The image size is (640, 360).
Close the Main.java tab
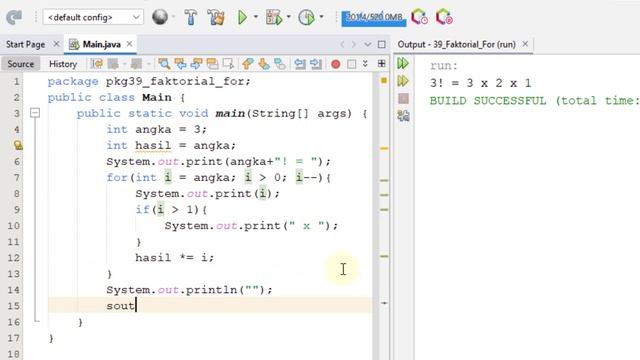point(129,44)
